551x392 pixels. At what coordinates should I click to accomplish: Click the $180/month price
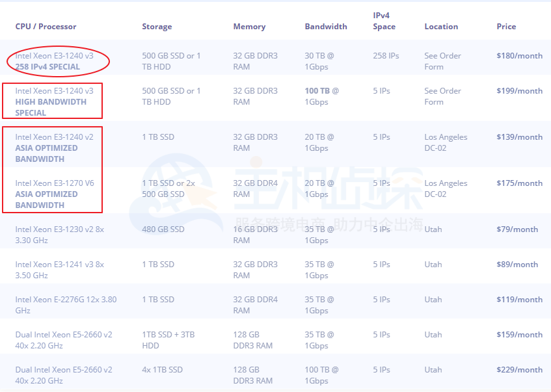[519, 56]
